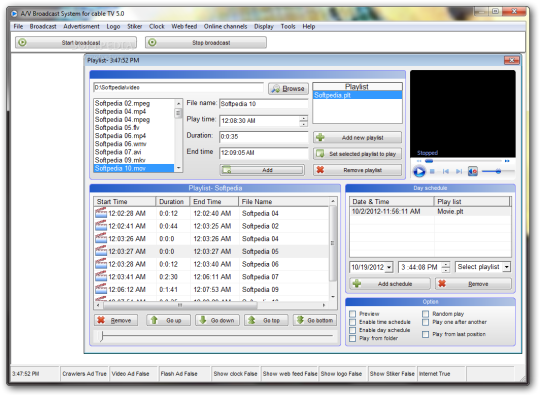
Task: Click the blue play button in player
Action: (419, 171)
